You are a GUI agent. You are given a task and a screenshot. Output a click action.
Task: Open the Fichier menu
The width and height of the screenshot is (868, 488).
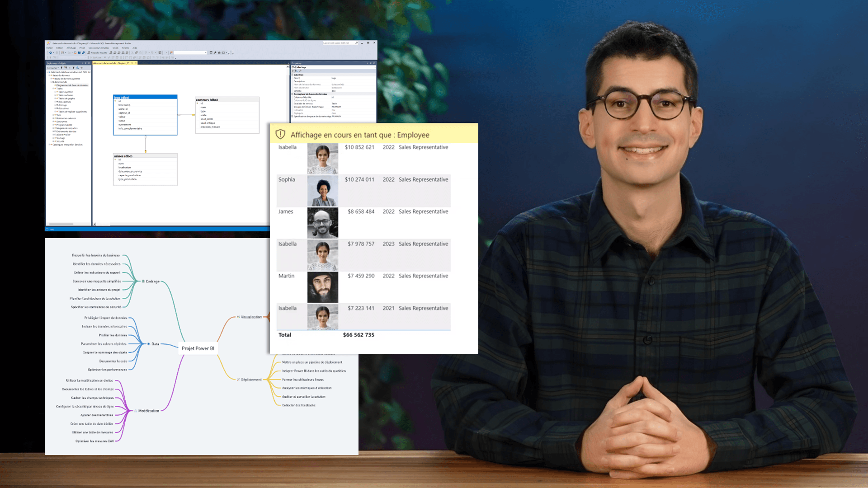point(50,48)
